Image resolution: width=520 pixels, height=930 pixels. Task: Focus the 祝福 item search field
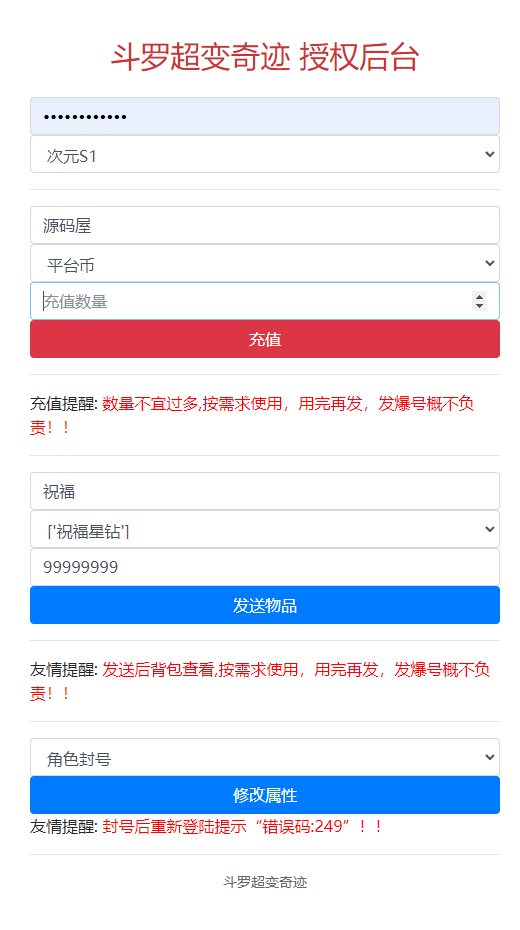(x=264, y=491)
